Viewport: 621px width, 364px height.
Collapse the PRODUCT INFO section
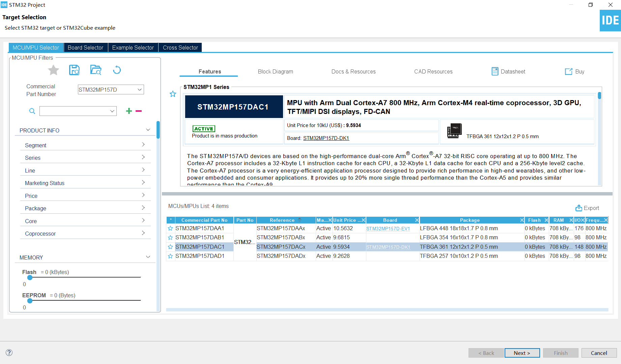click(x=148, y=130)
